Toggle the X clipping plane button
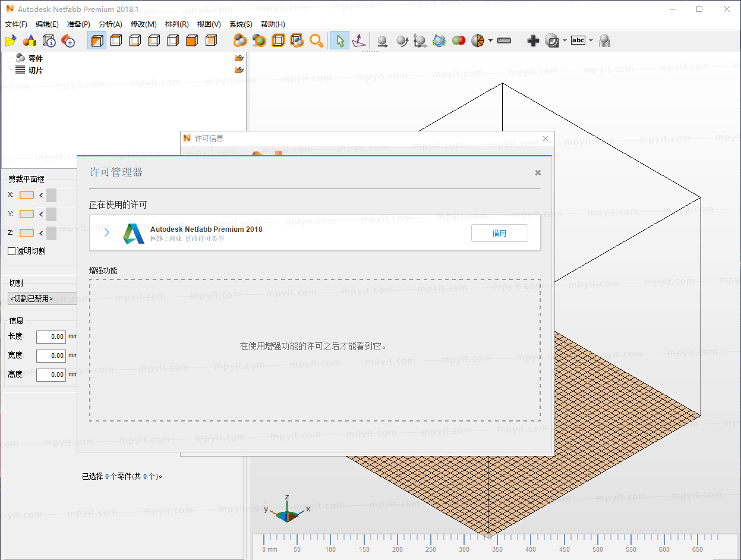 pos(27,195)
